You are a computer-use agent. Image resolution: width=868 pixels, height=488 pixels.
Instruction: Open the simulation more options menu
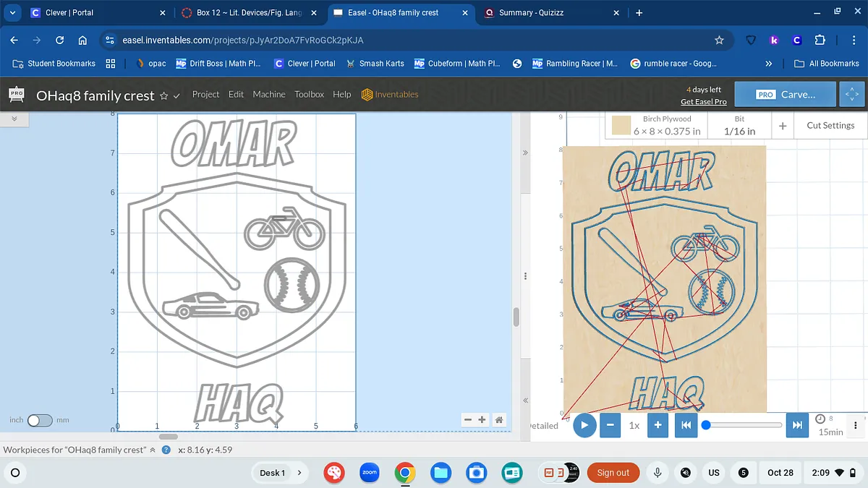(x=856, y=425)
